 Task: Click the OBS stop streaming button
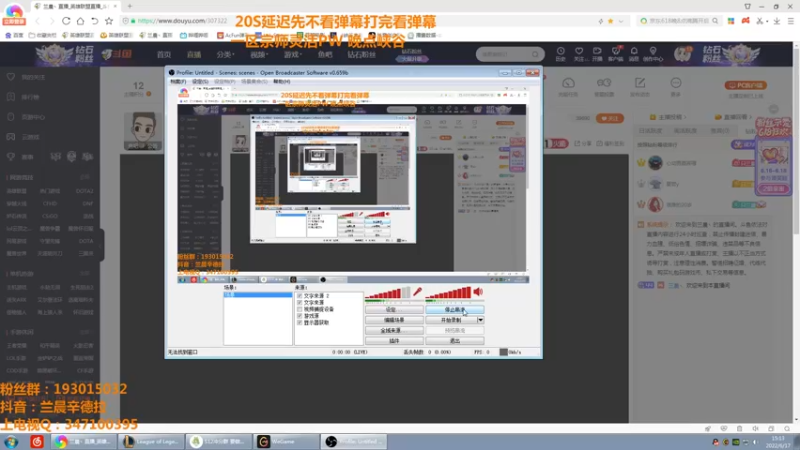455,310
